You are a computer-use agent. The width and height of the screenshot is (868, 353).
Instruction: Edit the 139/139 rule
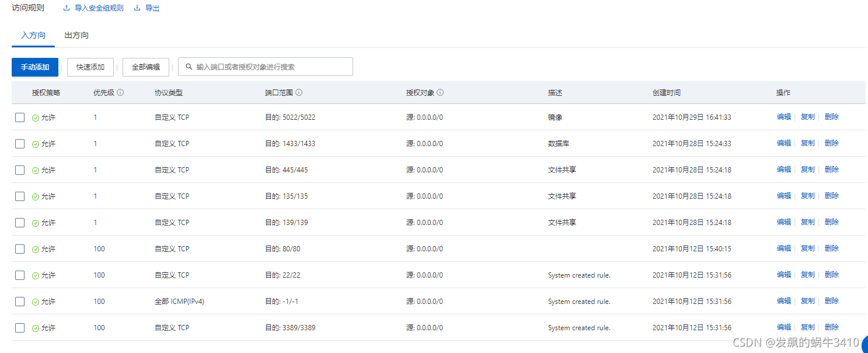point(784,222)
